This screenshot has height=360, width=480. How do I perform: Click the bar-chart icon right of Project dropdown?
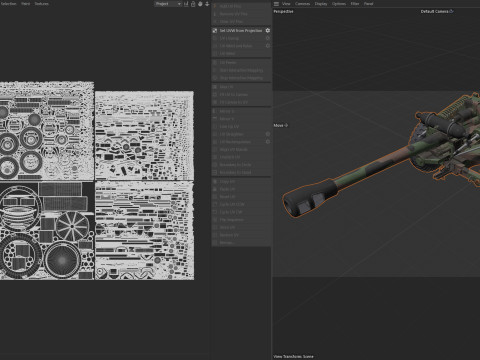click(186, 4)
